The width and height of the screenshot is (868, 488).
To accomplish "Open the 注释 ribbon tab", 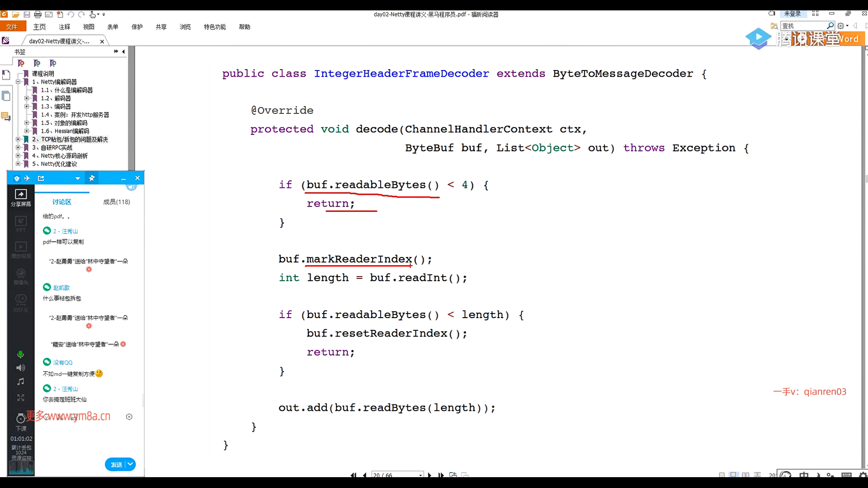I will pos(65,27).
